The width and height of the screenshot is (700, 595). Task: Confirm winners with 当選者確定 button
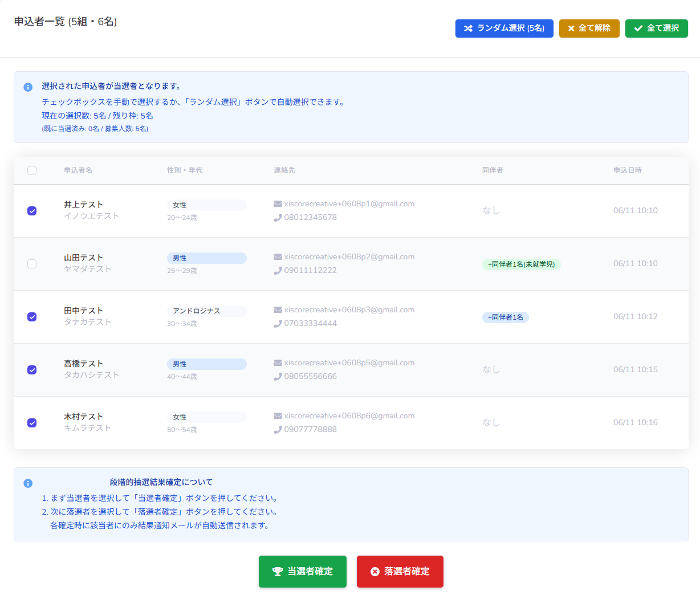[x=303, y=572]
